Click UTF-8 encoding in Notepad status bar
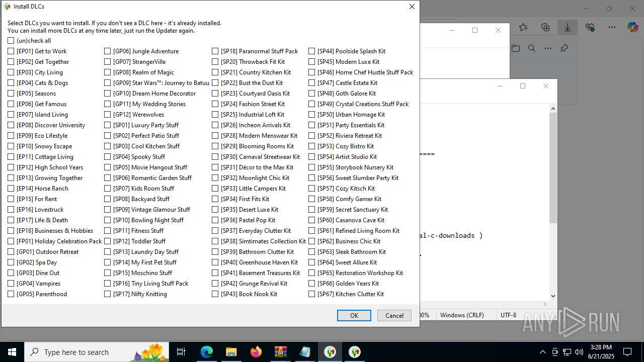Screen dimensions: 644x362 point(508,315)
